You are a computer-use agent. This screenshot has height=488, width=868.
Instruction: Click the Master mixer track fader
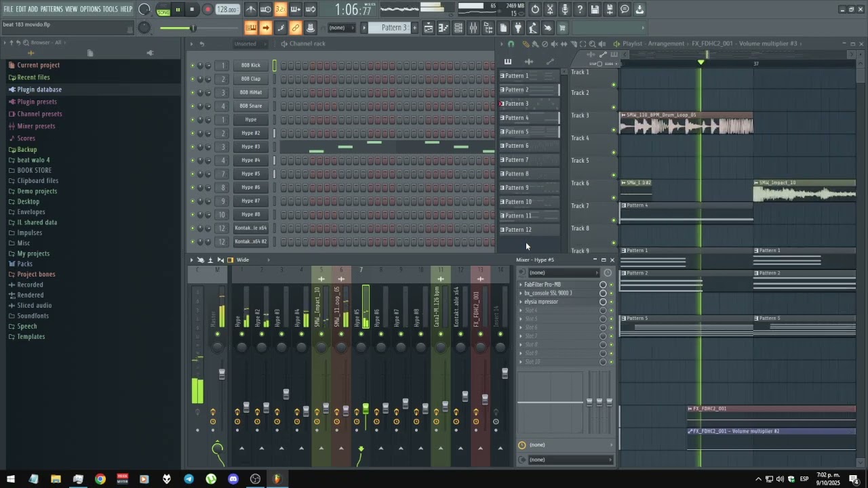(x=222, y=374)
